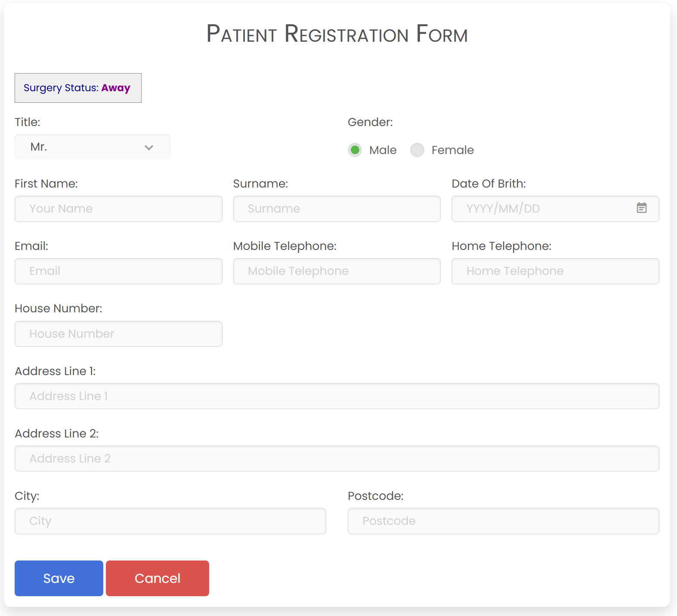677x616 pixels.
Task: Open the Title dropdown showing Mr.
Action: [93, 147]
